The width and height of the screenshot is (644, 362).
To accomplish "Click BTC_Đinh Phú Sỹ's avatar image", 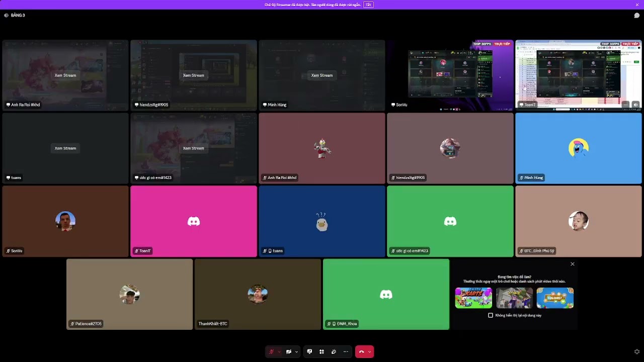I will point(579,221).
